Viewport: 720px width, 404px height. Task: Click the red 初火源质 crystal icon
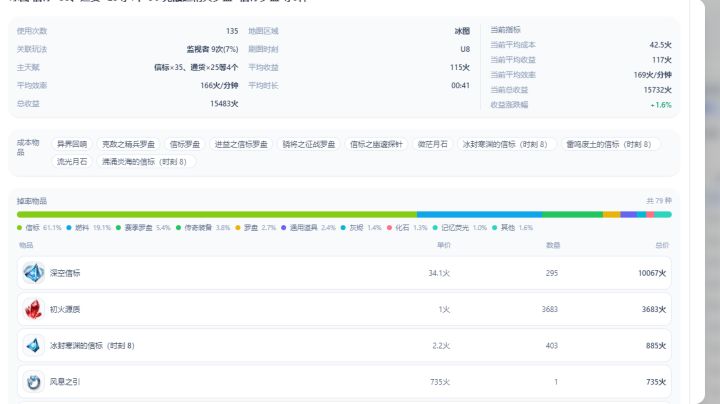34,309
